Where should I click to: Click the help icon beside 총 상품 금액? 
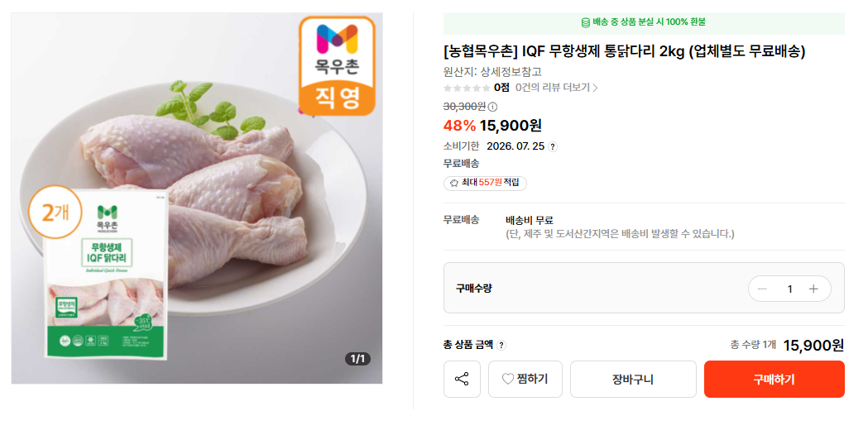(501, 346)
